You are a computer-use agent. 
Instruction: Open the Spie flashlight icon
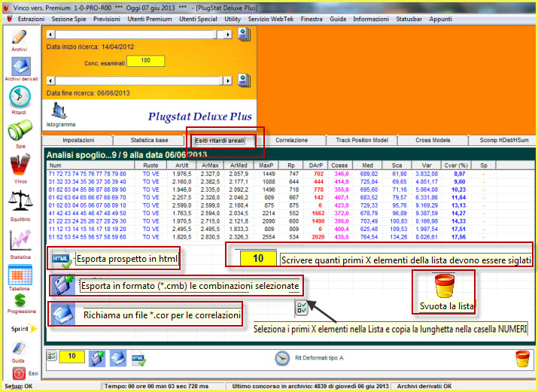20,130
